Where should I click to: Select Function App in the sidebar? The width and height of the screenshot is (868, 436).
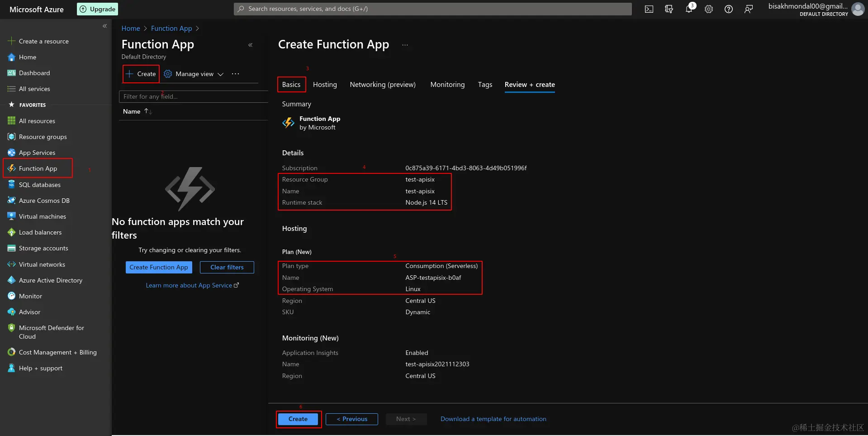[38, 168]
